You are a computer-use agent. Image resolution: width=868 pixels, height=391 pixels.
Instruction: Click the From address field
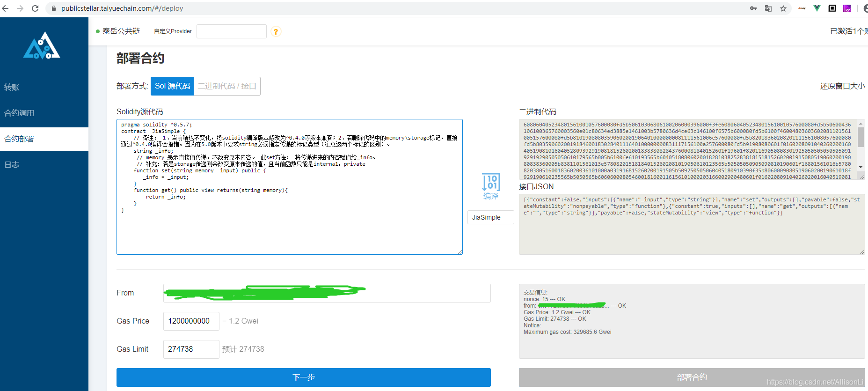coord(327,293)
